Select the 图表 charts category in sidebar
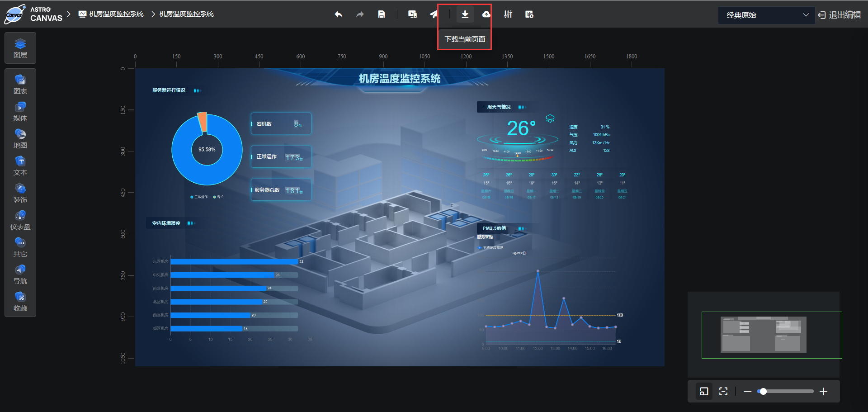 click(20, 85)
